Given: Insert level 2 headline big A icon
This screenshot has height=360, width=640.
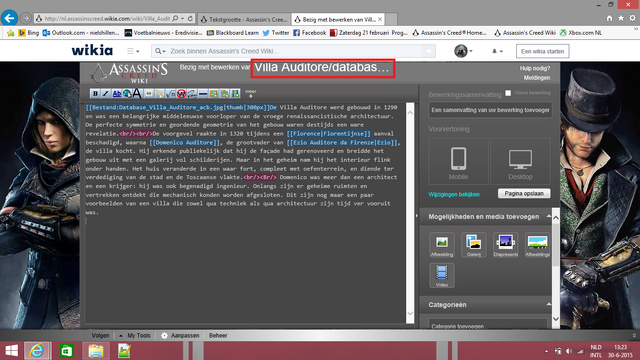Looking at the screenshot, I should pos(138,93).
